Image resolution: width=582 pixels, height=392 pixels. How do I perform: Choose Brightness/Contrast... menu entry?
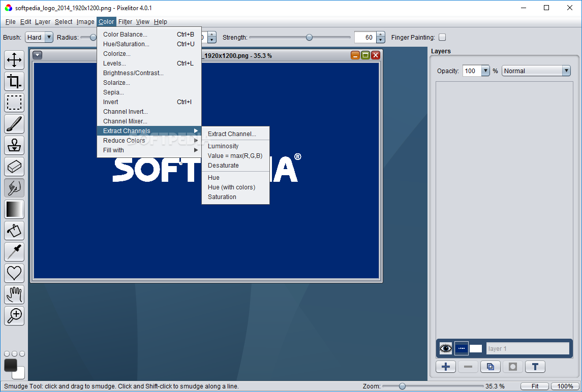[149, 73]
